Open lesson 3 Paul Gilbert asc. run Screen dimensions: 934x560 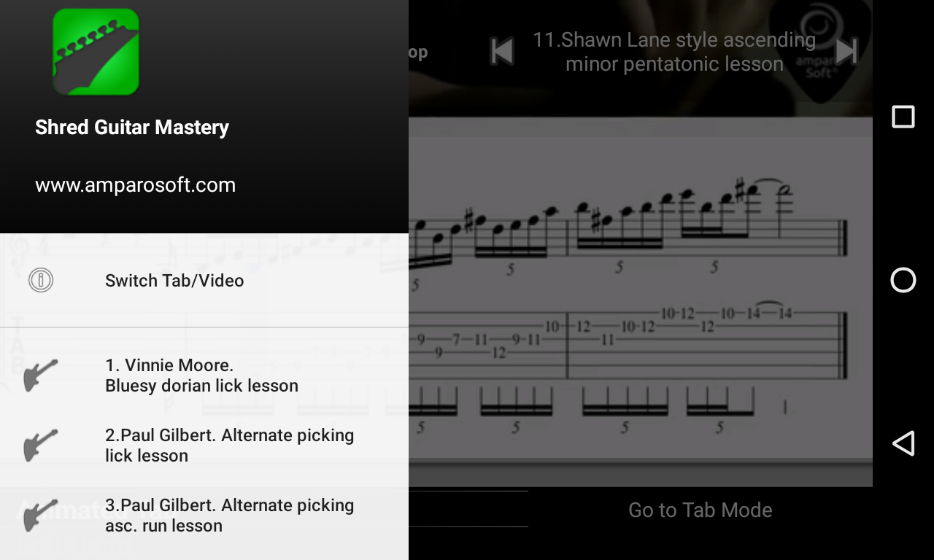(204, 516)
